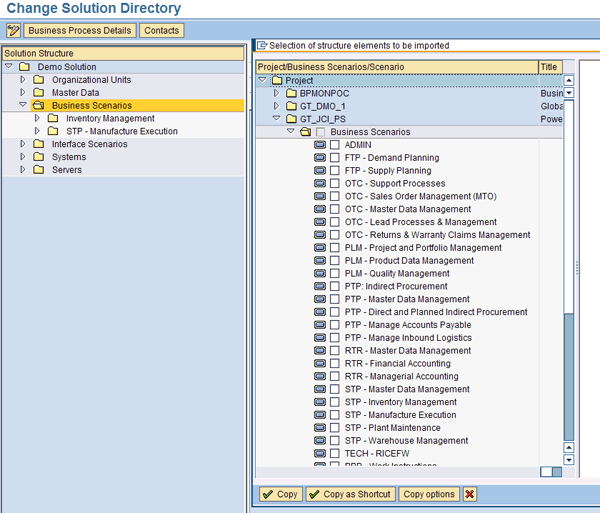
Task: Click the scenario icon beside PLM - Quality Management
Action: [x=320, y=274]
